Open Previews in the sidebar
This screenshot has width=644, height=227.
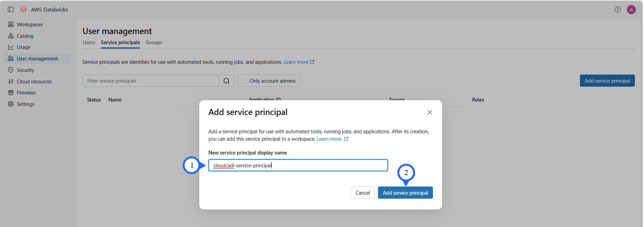click(37, 92)
